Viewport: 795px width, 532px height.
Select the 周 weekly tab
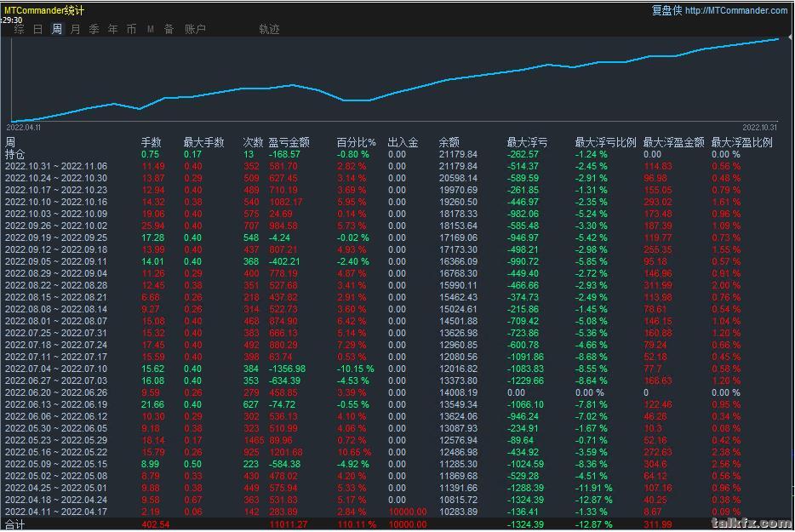(57, 30)
